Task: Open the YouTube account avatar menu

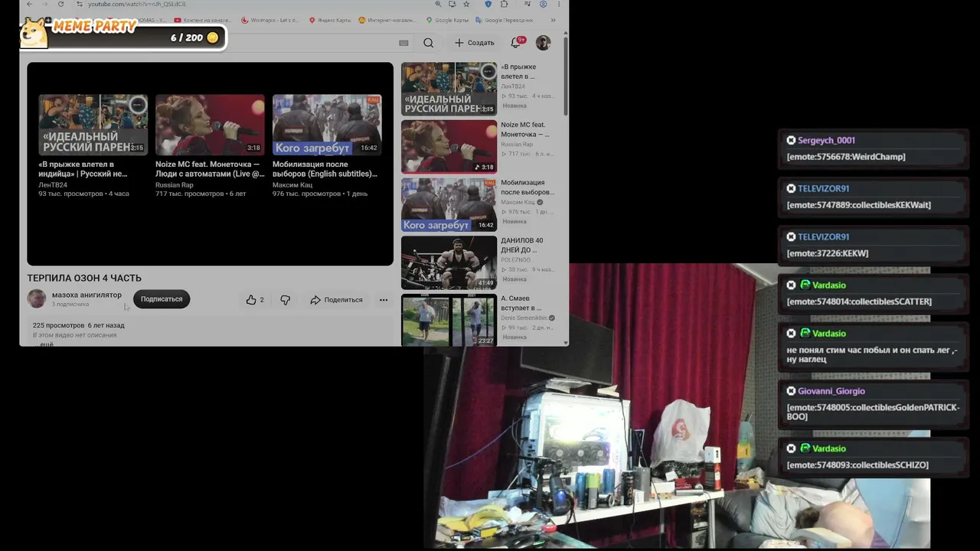Action: tap(543, 43)
